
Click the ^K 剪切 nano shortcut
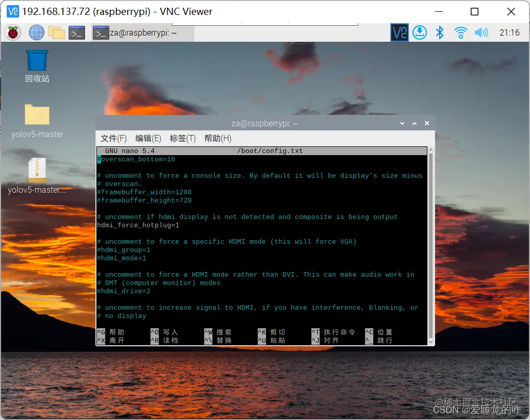click(272, 332)
